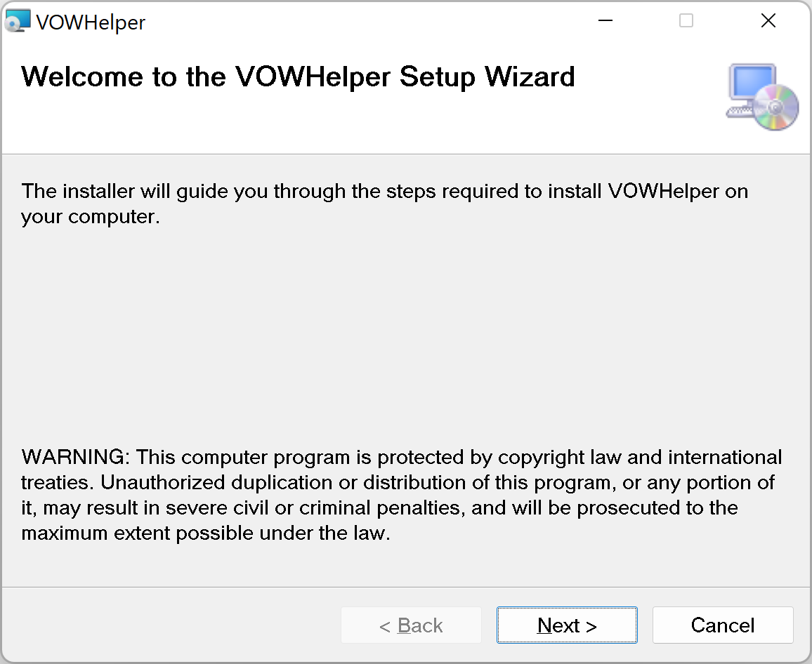Viewport: 812px width, 664px height.
Task: Click the "Welcome to the VOWHelper Setup Wizard" heading
Action: tap(299, 77)
